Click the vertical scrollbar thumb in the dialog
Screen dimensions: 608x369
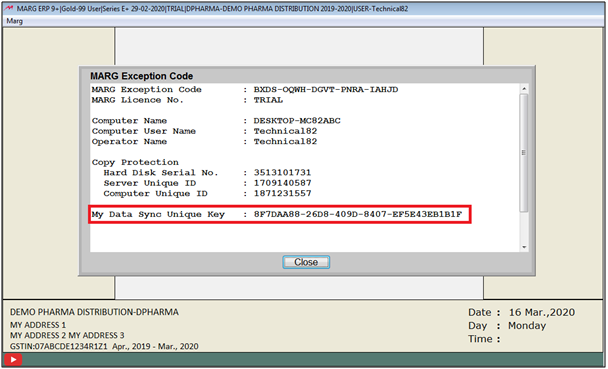524,153
